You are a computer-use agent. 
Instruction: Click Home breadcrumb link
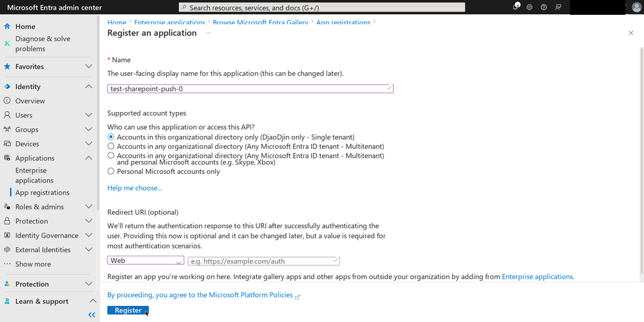[x=117, y=23]
